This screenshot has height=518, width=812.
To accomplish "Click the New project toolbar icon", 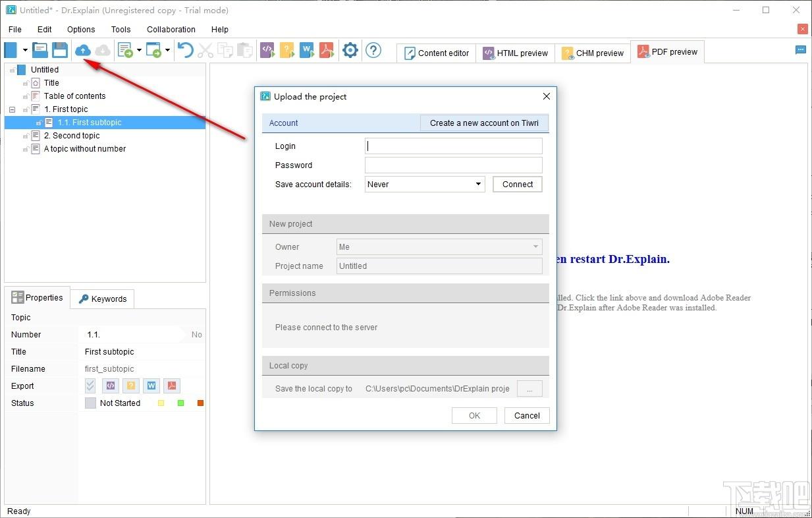I will [11, 50].
